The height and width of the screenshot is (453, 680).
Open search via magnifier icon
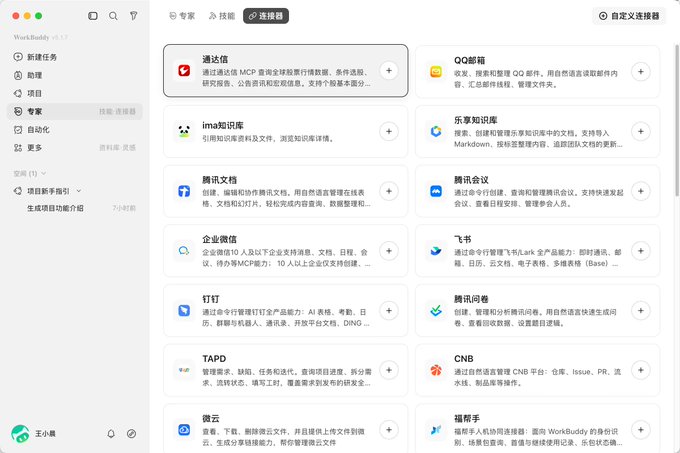(113, 16)
